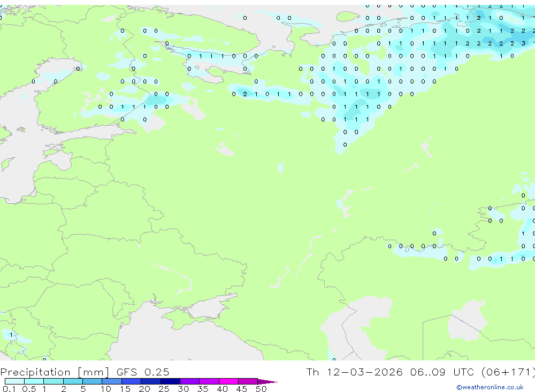Open the weatheronline.co.uk copyright link

[490, 387]
